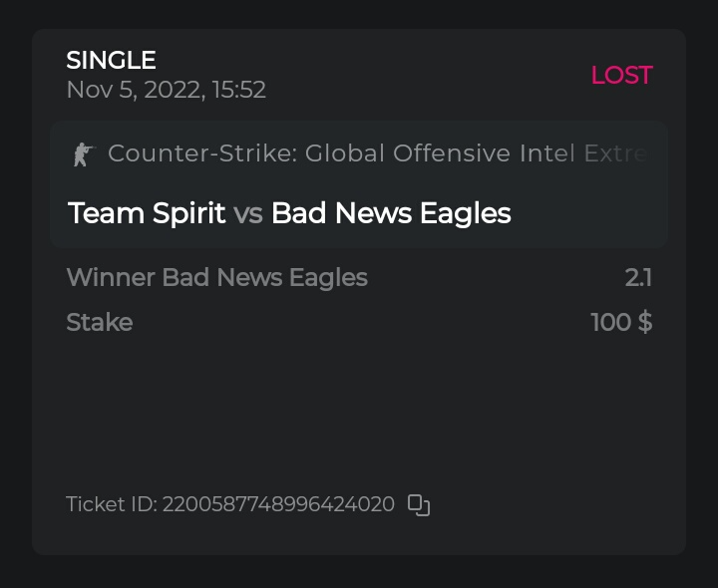Select the ticket number 2200587748996424020

[278, 505]
